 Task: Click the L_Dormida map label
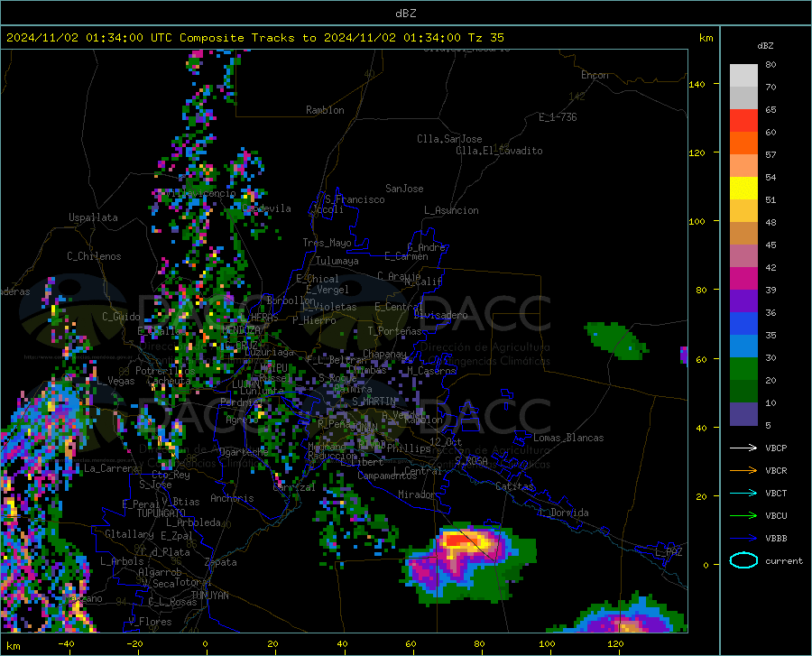coord(563,513)
